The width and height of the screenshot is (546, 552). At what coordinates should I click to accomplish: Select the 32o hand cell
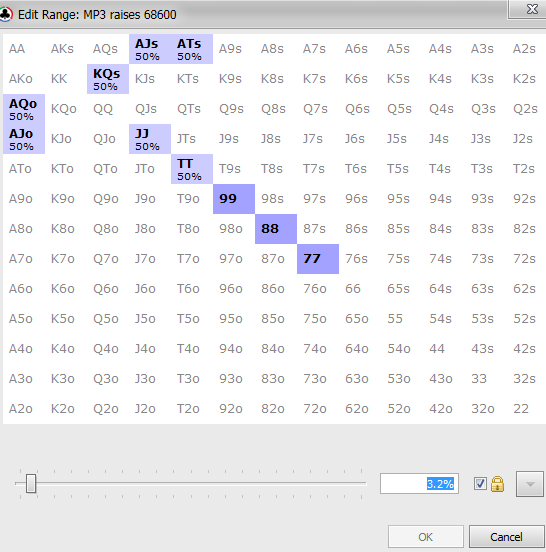(x=486, y=409)
